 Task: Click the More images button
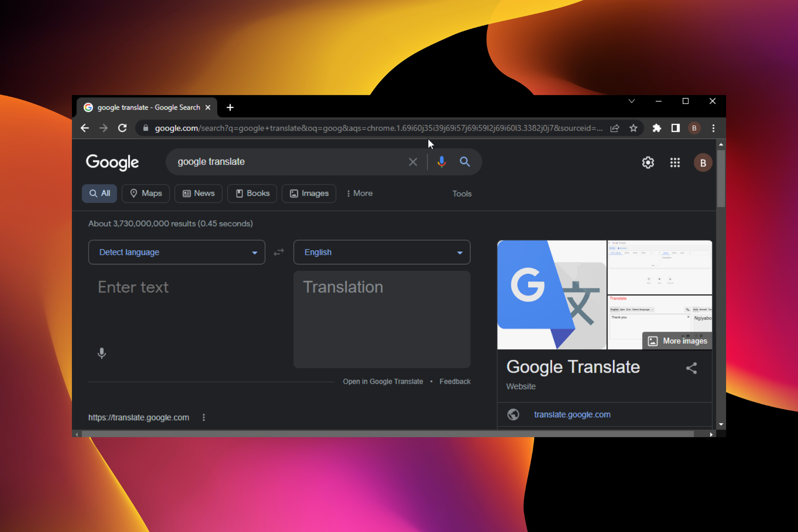point(677,341)
